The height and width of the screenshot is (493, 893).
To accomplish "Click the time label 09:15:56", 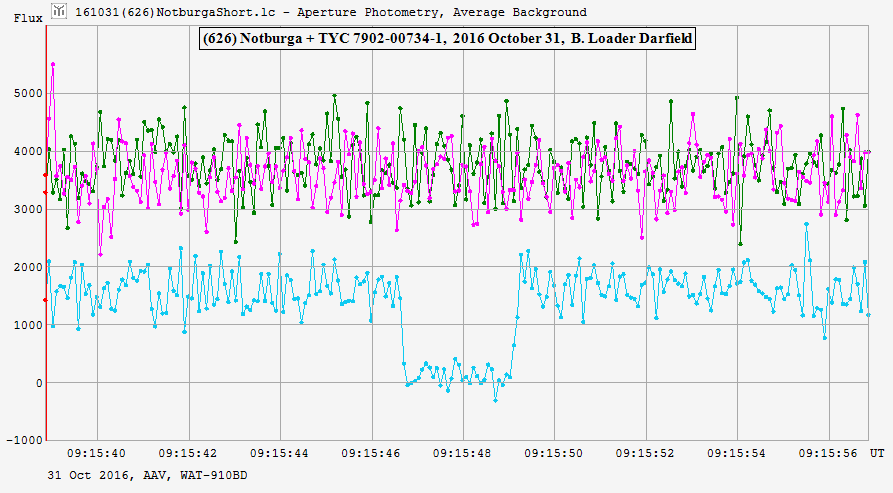I will (828, 454).
